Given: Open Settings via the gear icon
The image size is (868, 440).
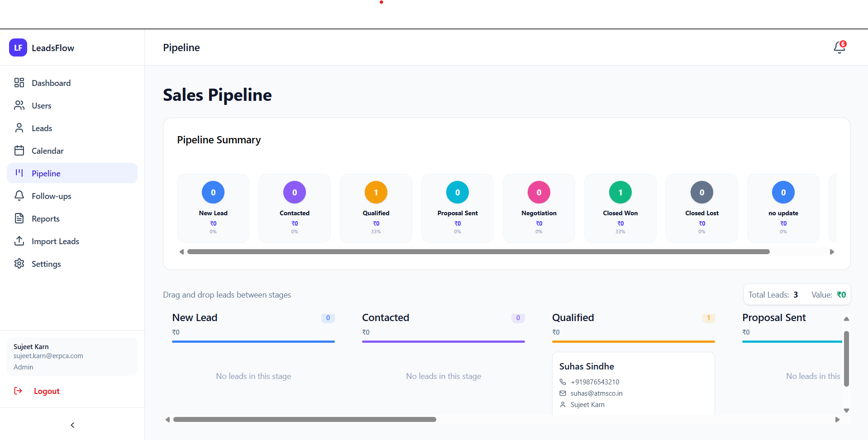Looking at the screenshot, I should (x=19, y=264).
